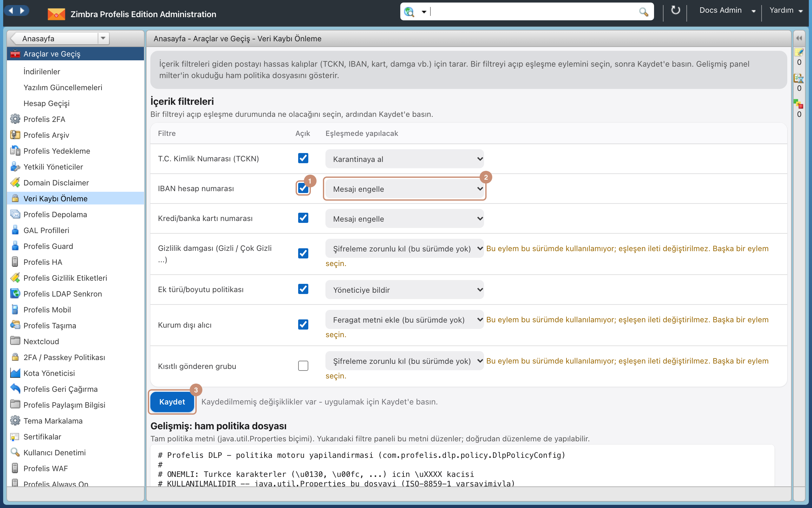
Task: Click the Zimbra envelope logo icon
Action: pyautogui.click(x=56, y=14)
